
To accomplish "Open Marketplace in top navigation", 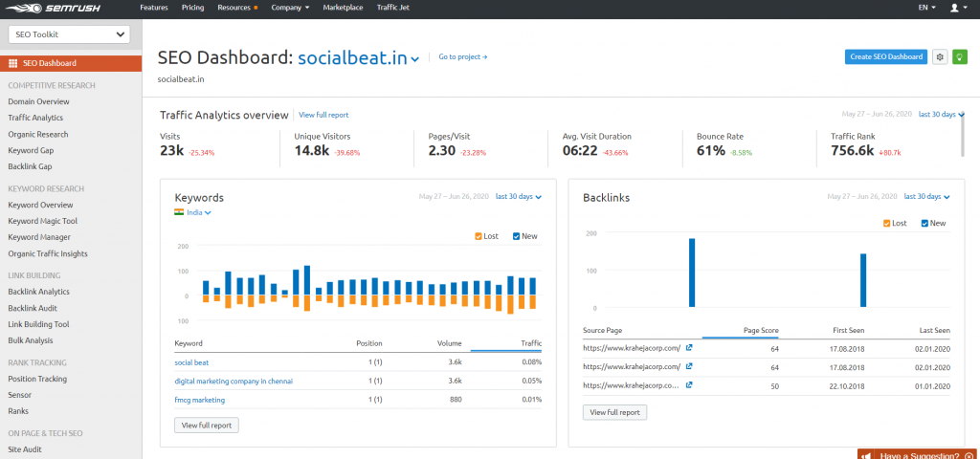I will (x=344, y=8).
